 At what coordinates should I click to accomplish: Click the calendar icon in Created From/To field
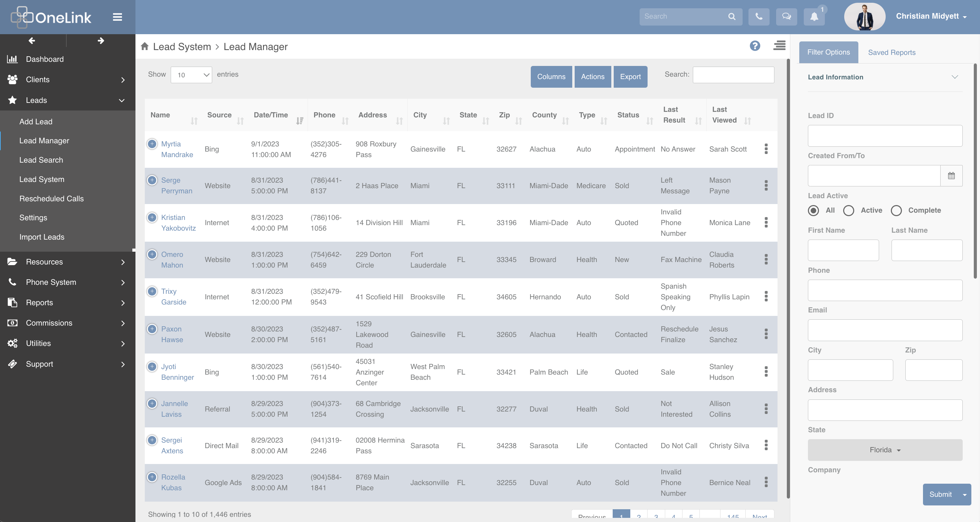952,176
